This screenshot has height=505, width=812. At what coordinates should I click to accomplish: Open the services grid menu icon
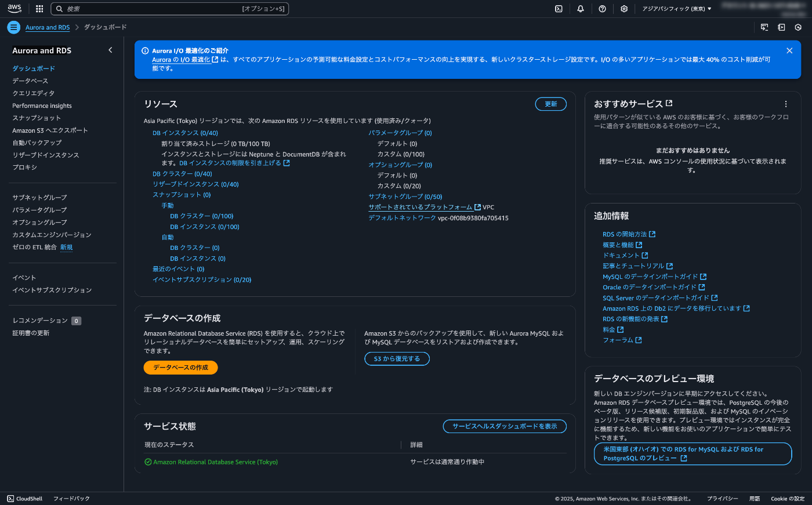(39, 9)
